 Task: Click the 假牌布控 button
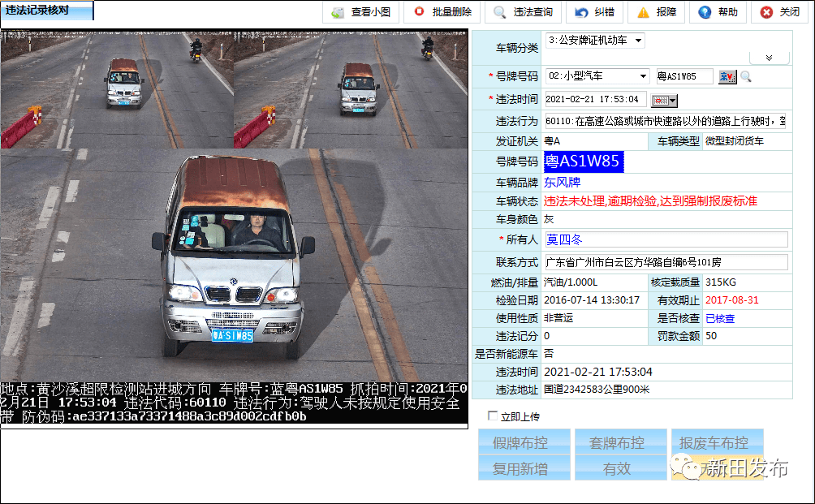point(520,443)
